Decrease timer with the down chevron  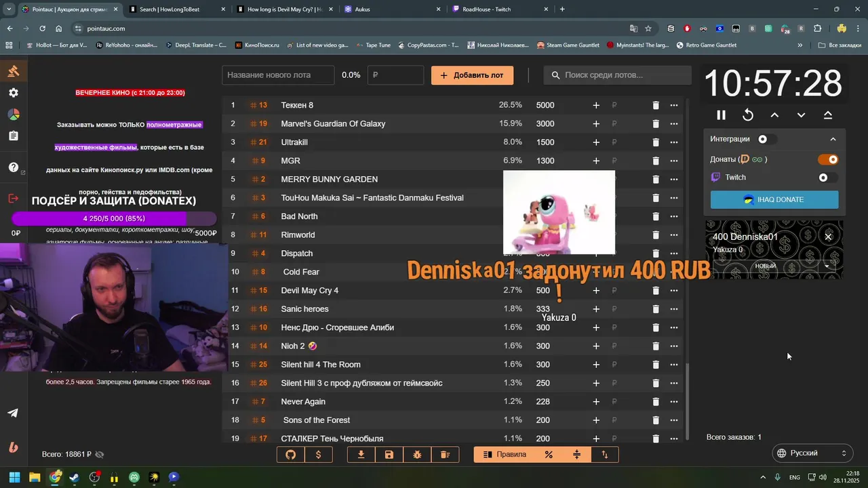pos(801,115)
